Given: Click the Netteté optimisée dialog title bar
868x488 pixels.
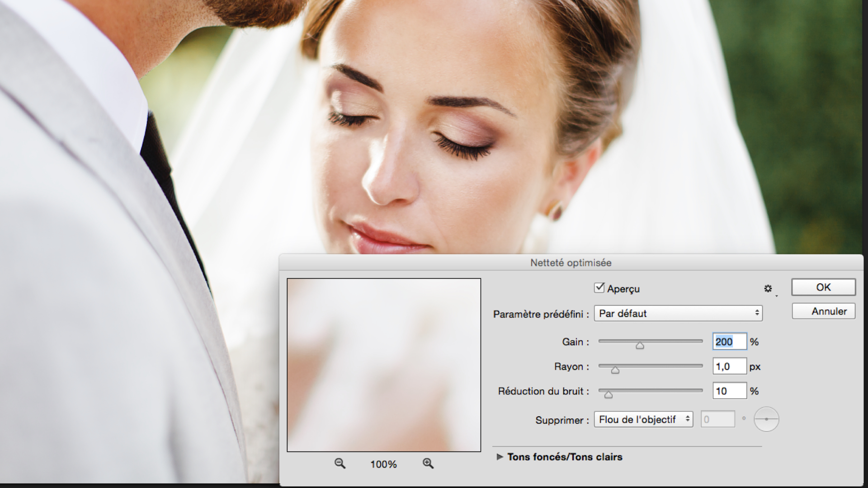Looking at the screenshot, I should point(571,263).
